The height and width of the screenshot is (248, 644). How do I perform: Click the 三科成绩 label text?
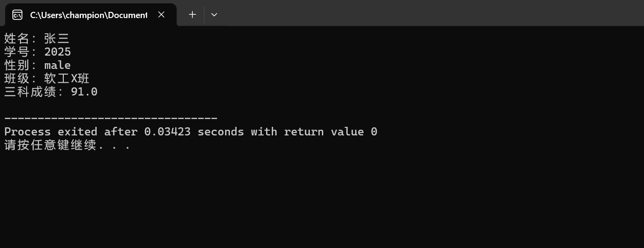click(x=30, y=92)
